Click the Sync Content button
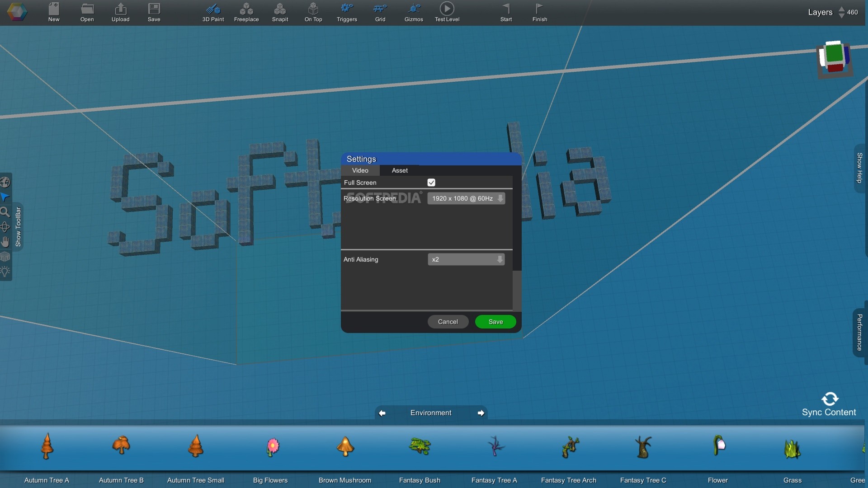 (x=829, y=404)
